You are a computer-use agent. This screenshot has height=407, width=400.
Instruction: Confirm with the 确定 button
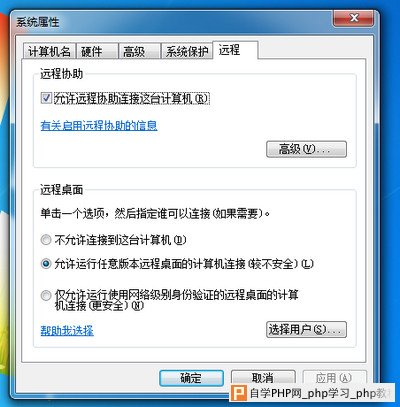pos(191,378)
